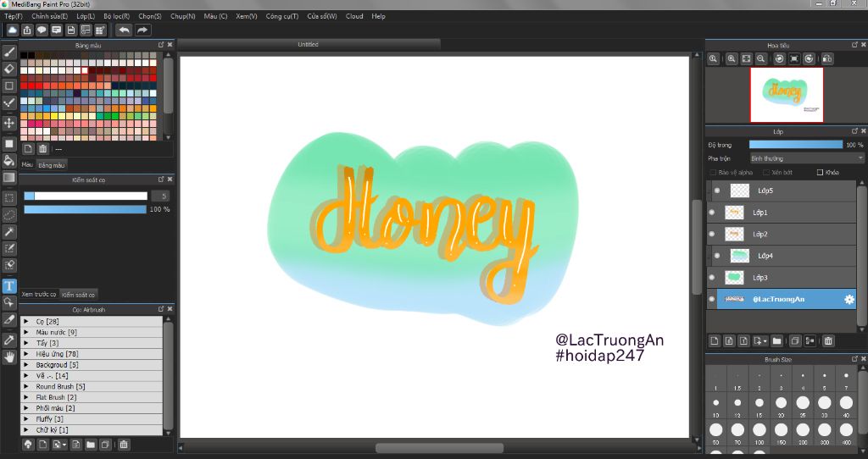The image size is (868, 459).
Task: Open the Help menu
Action: point(378,16)
